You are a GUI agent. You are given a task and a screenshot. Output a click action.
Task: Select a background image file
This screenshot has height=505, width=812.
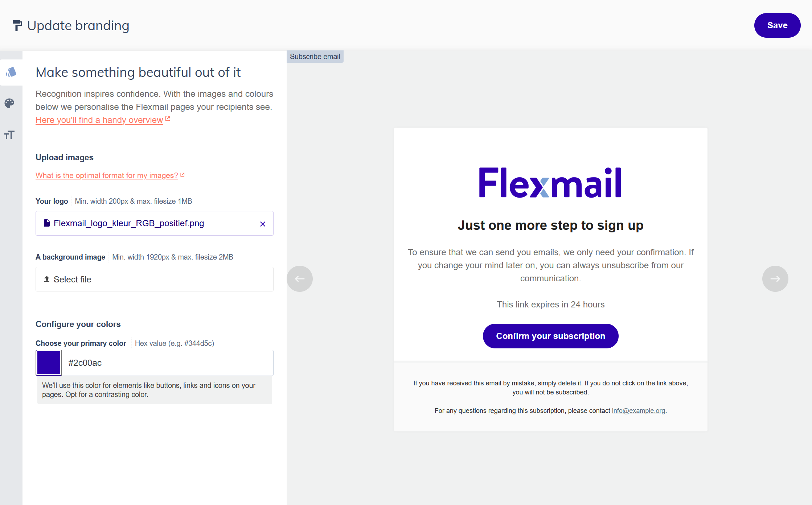tap(155, 279)
